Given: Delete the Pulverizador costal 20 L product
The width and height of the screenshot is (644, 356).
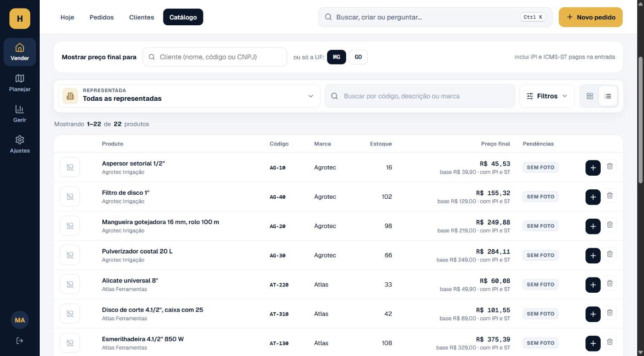Looking at the screenshot, I should (x=610, y=254).
